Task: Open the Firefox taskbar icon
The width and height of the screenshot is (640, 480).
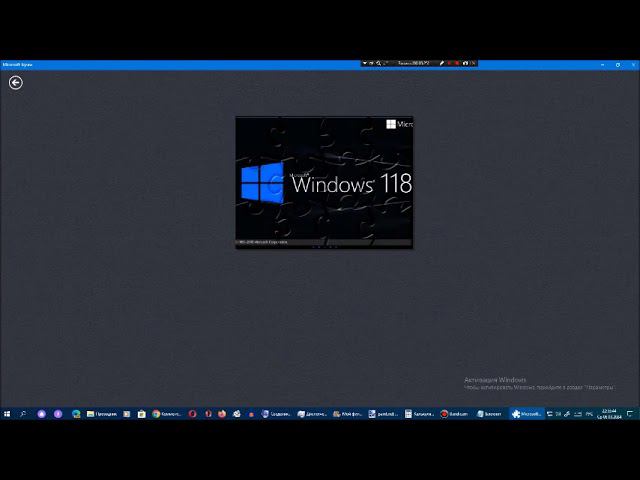Action: click(x=222, y=414)
